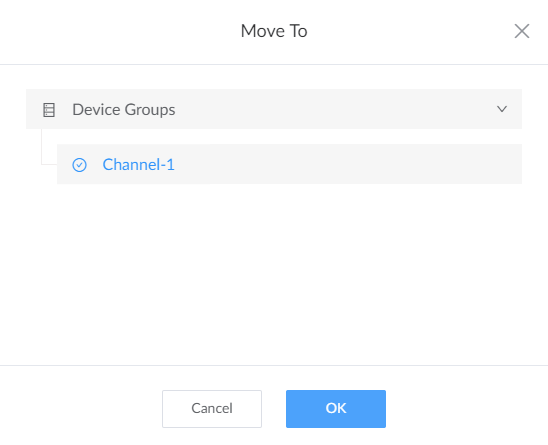Image resolution: width=548 pixels, height=445 pixels.
Task: Select the Channel-1 group label
Action: pos(138,165)
